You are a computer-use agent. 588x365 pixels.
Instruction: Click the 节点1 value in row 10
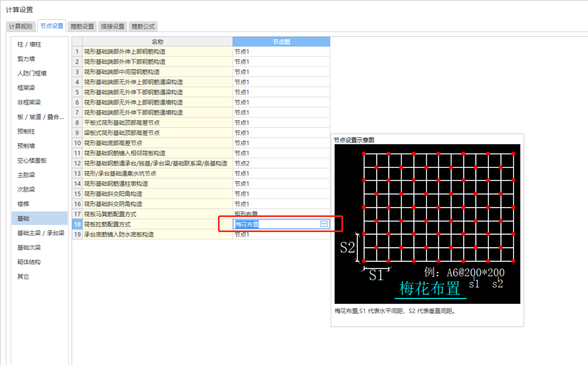(x=281, y=143)
